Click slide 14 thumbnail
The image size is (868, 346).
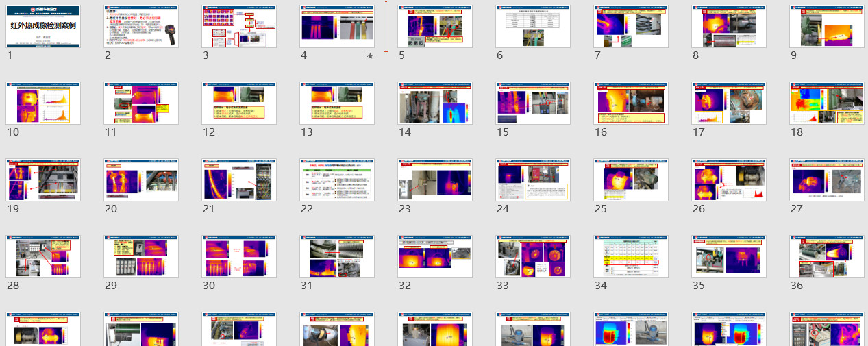pyautogui.click(x=435, y=103)
